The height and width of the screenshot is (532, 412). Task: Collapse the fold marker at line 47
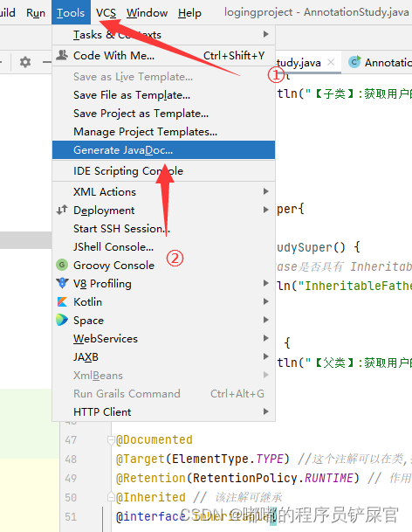coord(111,440)
